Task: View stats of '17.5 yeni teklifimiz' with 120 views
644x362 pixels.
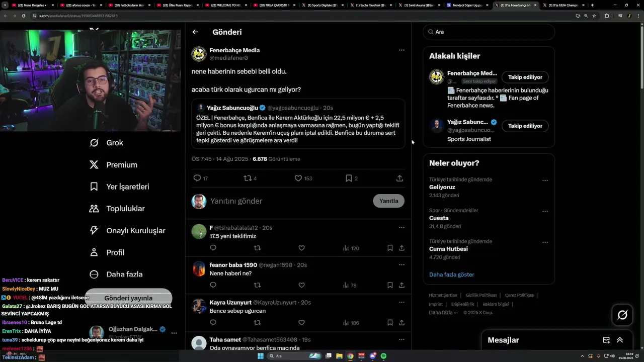Action: [351, 248]
